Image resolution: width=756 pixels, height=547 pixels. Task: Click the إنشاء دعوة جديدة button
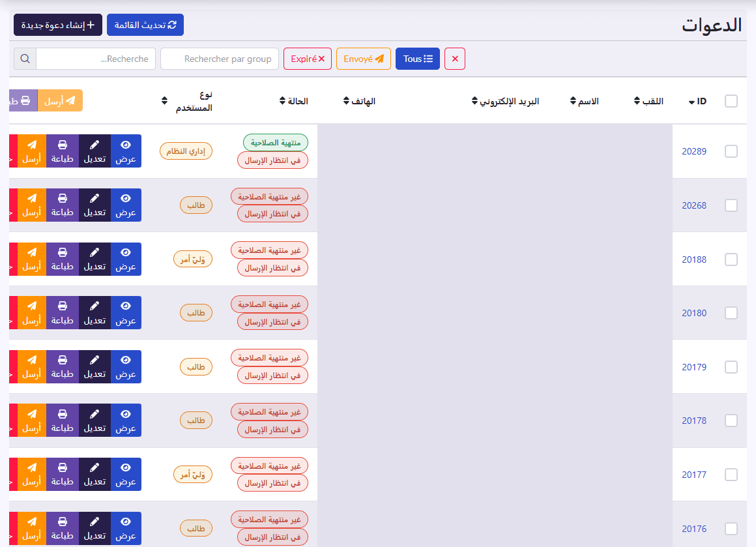[x=58, y=25]
